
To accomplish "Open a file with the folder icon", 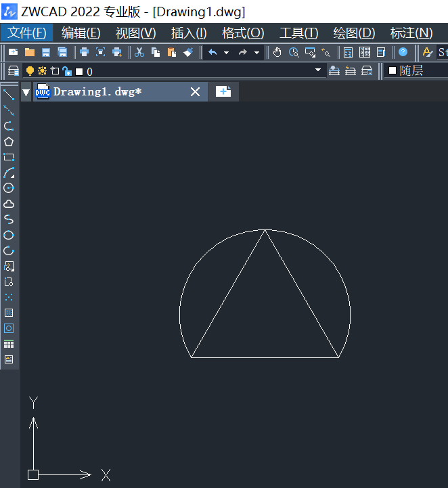I will tap(30, 52).
